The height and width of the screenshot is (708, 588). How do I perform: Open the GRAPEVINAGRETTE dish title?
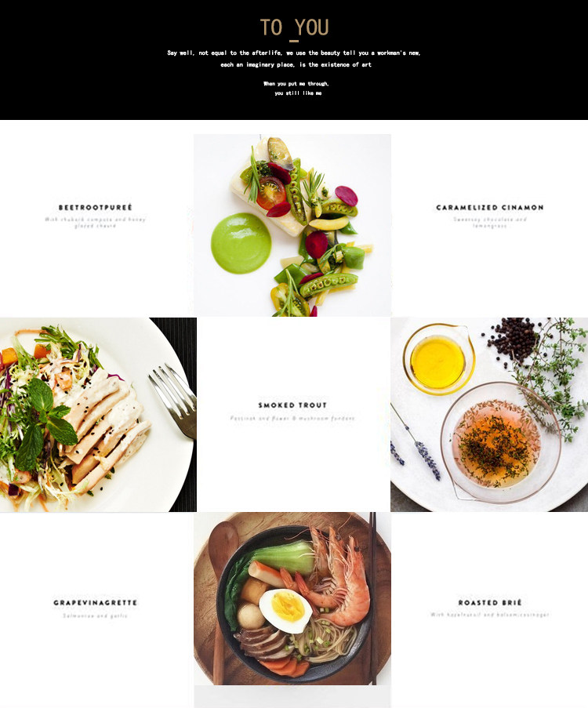click(96, 602)
